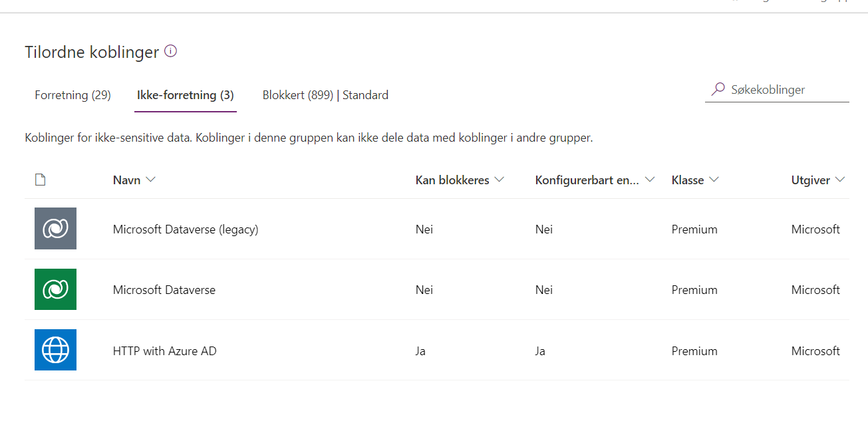Click the green Microsoft Dataverse connector icon
Viewport: 868px width, 421px height.
tap(55, 289)
